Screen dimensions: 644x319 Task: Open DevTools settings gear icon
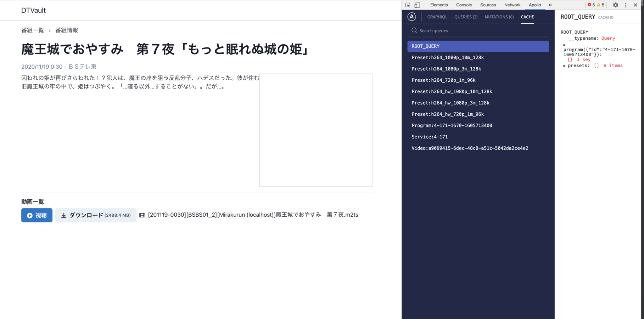pos(616,5)
